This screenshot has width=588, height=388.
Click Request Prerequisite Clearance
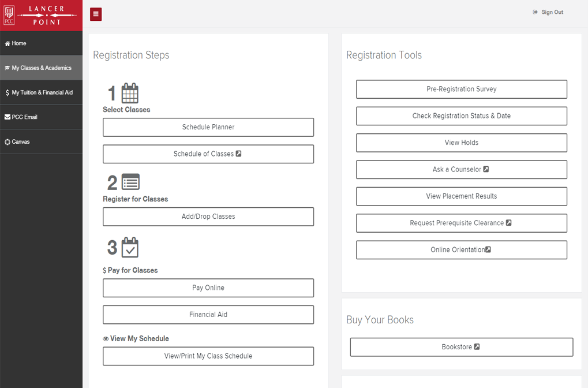462,223
